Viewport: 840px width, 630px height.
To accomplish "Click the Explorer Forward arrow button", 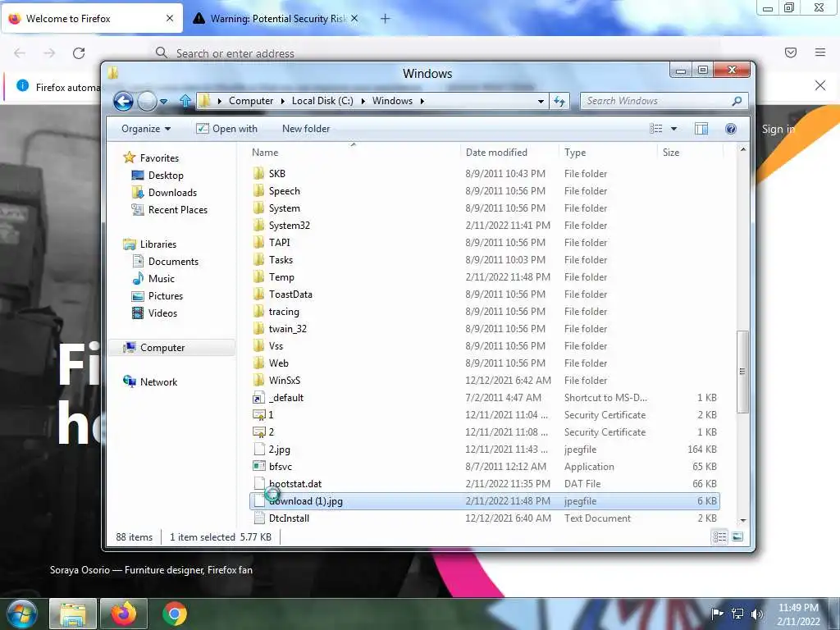I will [x=147, y=101].
